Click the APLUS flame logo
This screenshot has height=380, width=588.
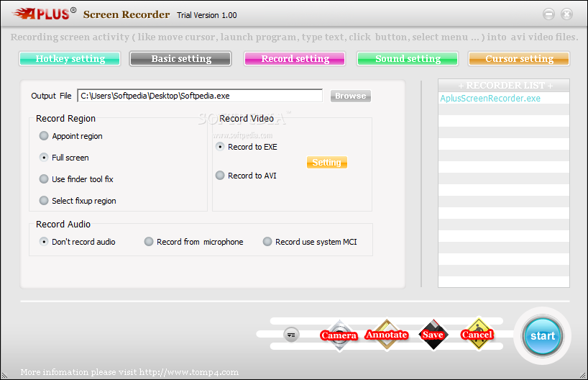[45, 14]
